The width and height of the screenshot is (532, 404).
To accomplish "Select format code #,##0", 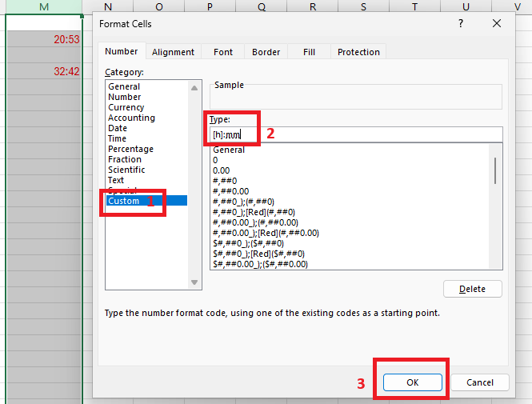I will tap(350, 181).
